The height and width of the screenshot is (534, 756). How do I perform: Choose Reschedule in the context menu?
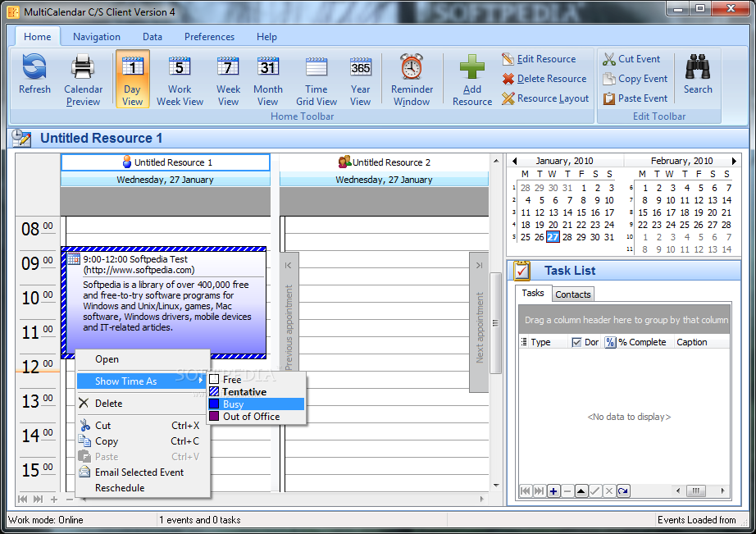pos(143,488)
